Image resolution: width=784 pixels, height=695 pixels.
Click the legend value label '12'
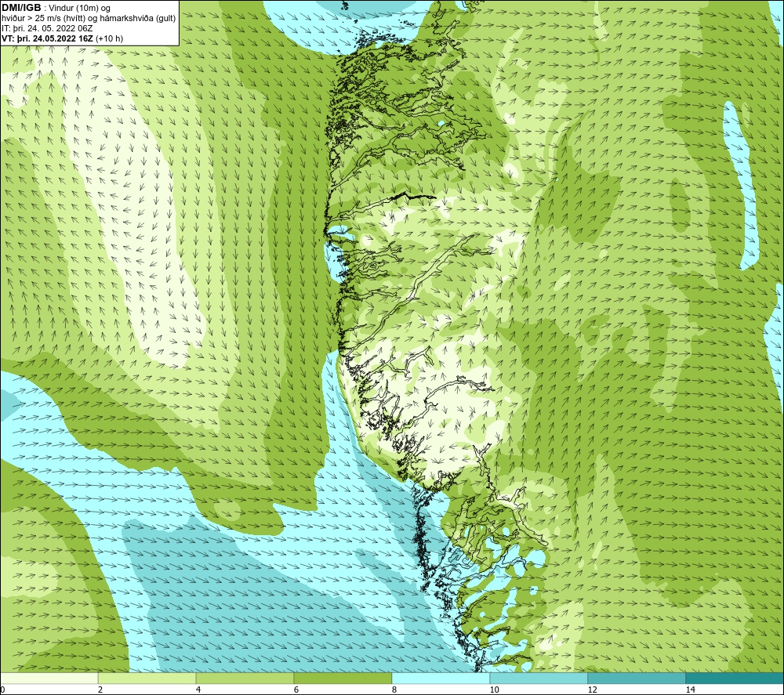tap(593, 690)
